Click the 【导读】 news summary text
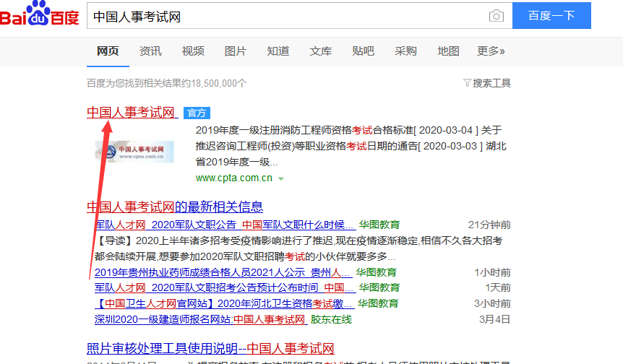The image size is (623, 364). coord(298,248)
